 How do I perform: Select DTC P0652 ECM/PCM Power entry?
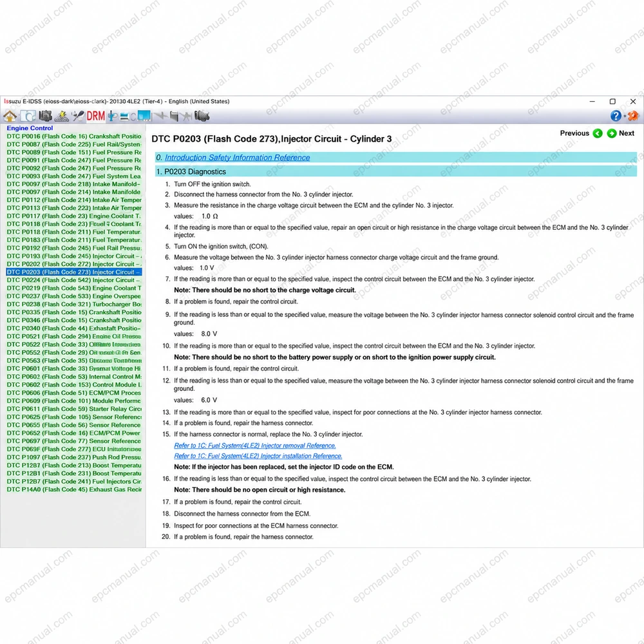[x=74, y=433]
